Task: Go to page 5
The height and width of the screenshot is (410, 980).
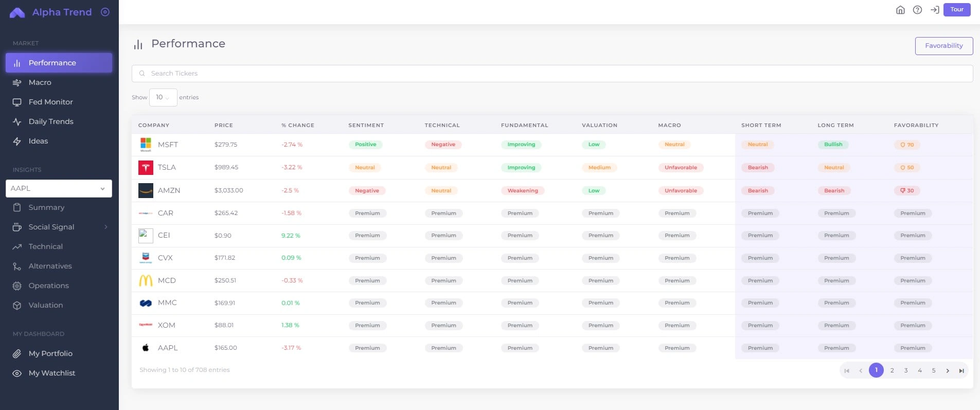Action: coord(934,370)
